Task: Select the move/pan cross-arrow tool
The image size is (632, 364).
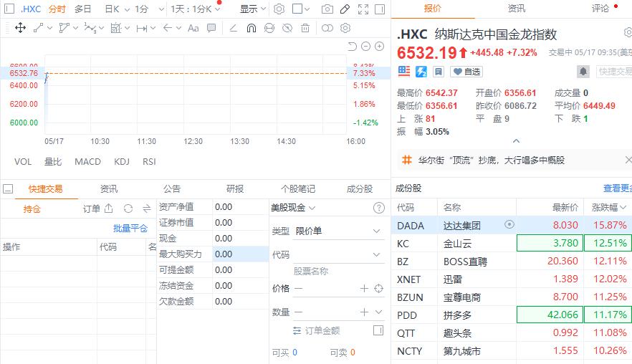Action: coord(20,28)
